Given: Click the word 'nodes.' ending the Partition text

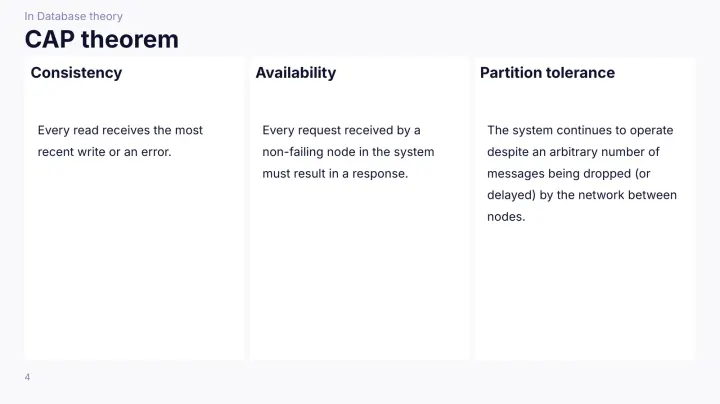Looking at the screenshot, I should 506,217.
